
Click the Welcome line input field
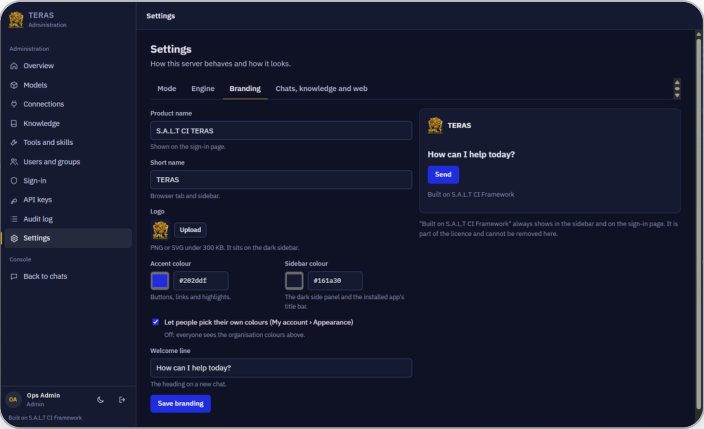pos(281,368)
